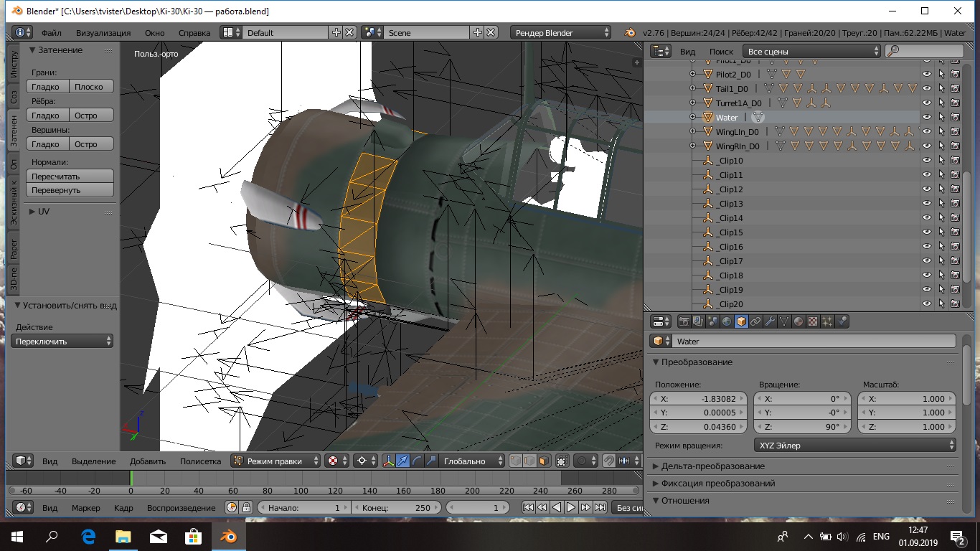Viewport: 980px width, 551px height.
Task: Switch to the Material properties tab
Action: (x=798, y=321)
